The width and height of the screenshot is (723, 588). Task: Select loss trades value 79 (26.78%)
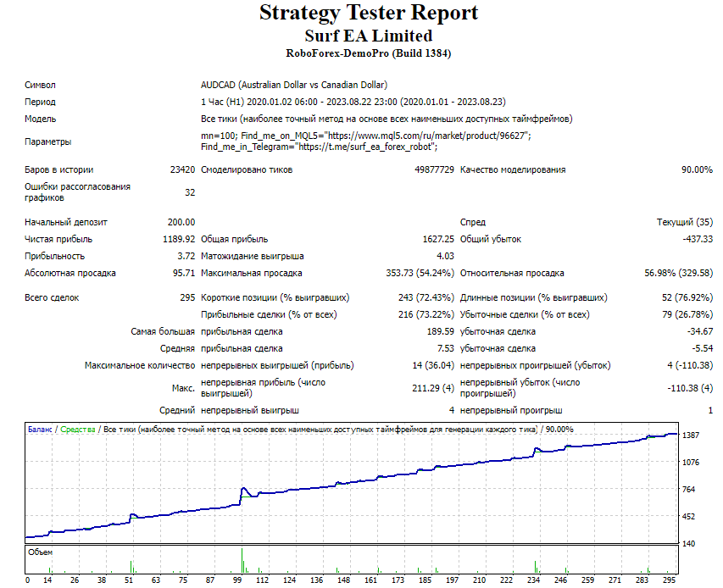[x=687, y=314]
